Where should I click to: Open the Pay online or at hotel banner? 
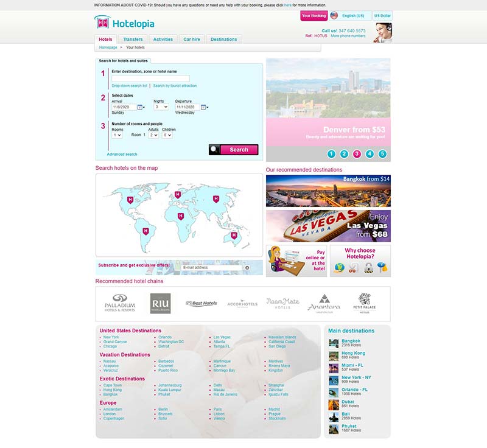tap(296, 261)
